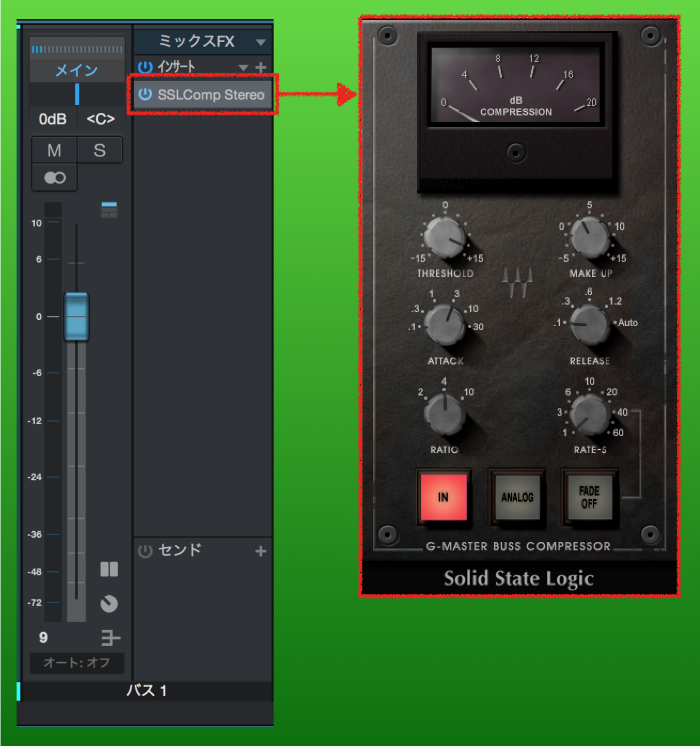Click the RATIO knob

coord(445,414)
